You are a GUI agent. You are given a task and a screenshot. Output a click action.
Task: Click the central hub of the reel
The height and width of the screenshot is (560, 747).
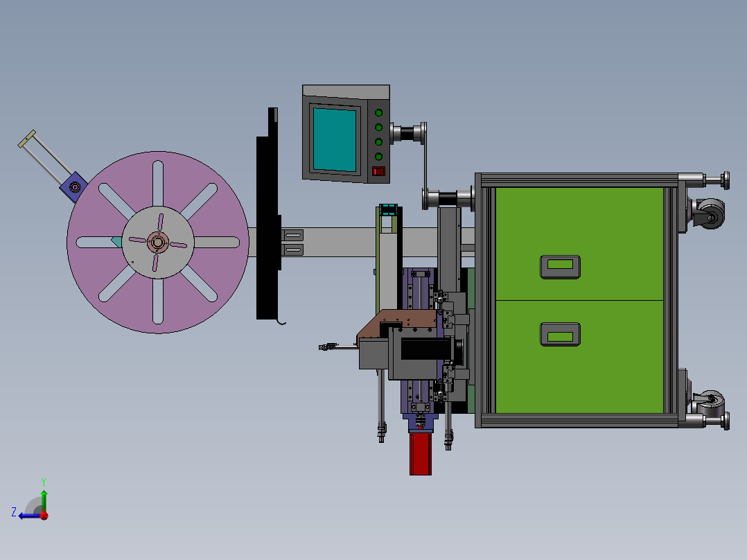(158, 243)
